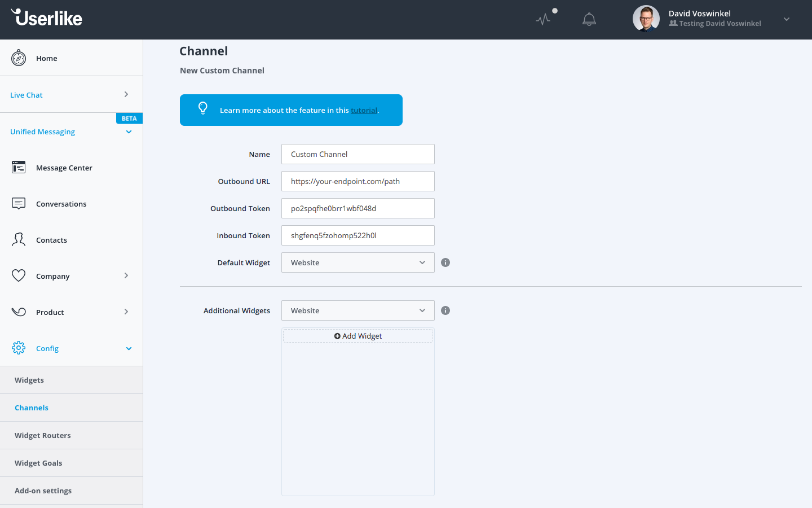Click the New Custom Channel subtitle
The width and height of the screenshot is (812, 508).
point(222,71)
